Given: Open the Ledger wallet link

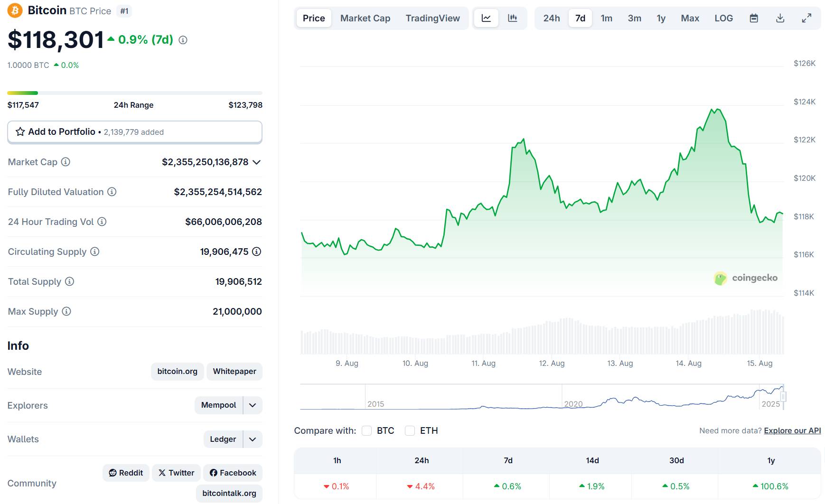Looking at the screenshot, I should 223,439.
